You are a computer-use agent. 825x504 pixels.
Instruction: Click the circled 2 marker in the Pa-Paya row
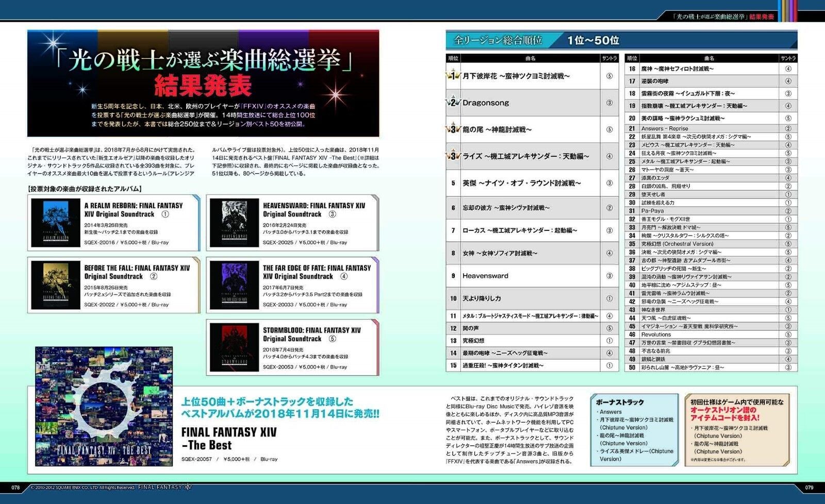[x=788, y=211]
